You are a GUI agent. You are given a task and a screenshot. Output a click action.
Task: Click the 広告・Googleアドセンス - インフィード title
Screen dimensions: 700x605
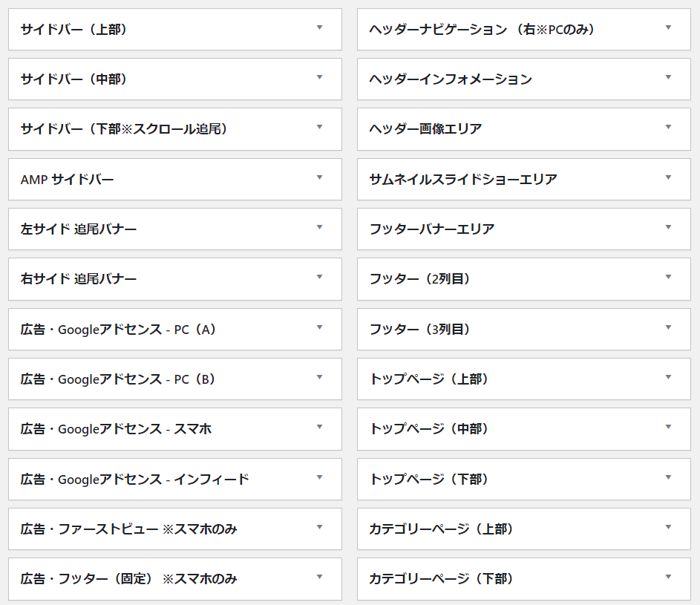click(x=134, y=479)
